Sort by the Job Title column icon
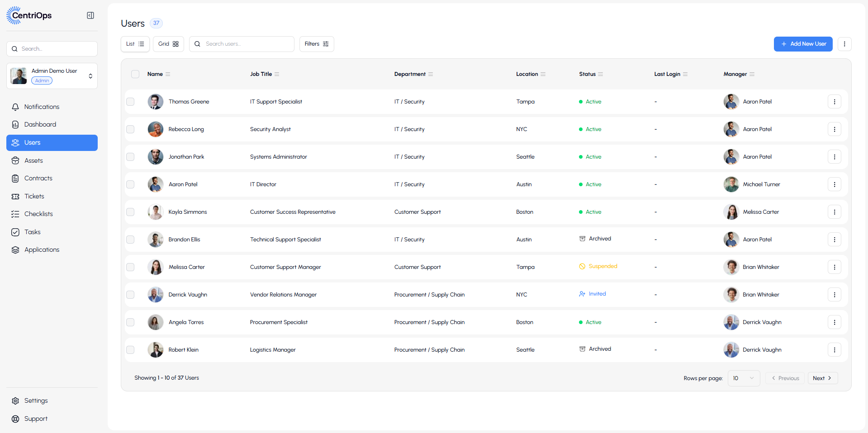 (x=277, y=74)
